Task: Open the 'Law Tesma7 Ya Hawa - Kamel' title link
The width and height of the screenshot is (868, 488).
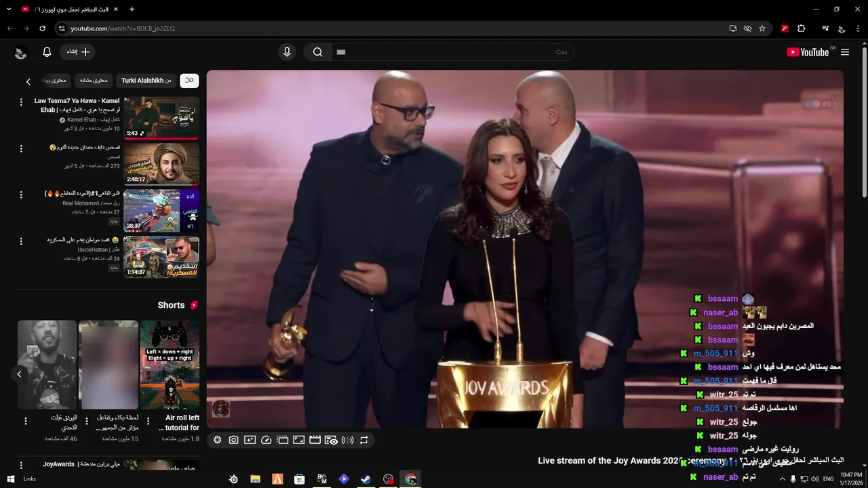Action: (x=77, y=105)
